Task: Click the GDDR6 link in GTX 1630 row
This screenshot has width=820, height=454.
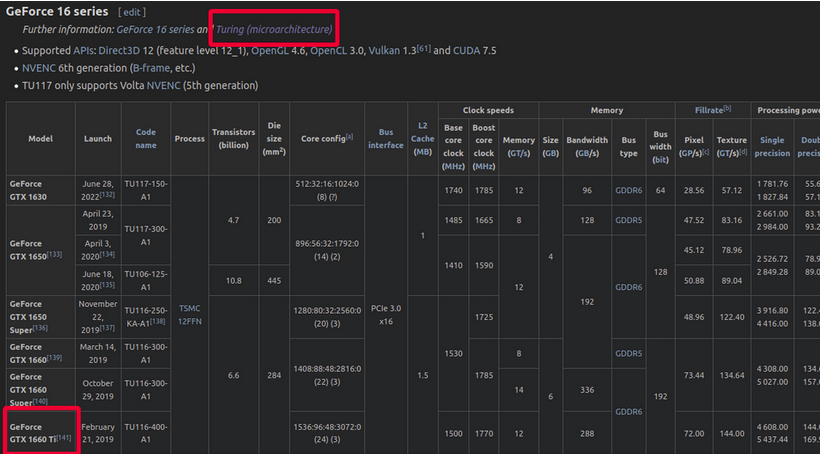Action: (629, 190)
